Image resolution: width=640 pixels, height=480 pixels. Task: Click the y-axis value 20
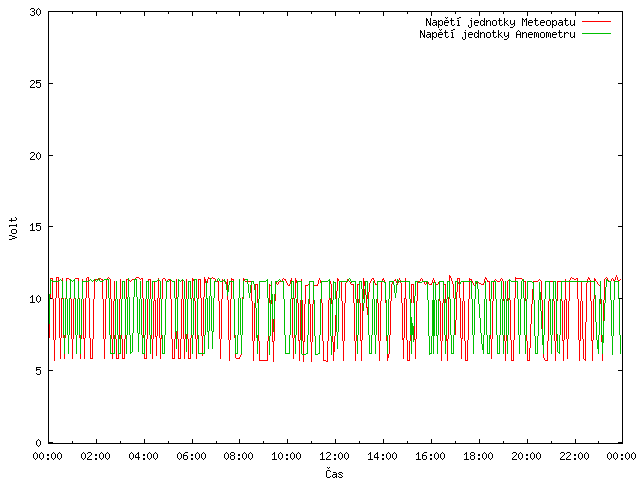[36, 156]
